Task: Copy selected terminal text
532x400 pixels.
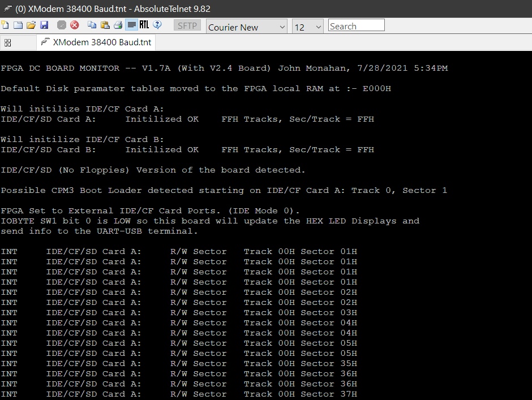Action: click(x=92, y=25)
